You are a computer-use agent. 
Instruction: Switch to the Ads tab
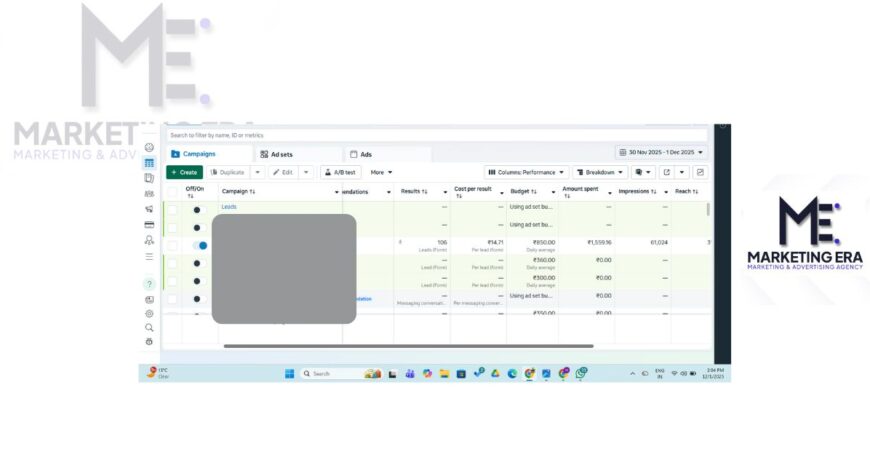(x=365, y=154)
